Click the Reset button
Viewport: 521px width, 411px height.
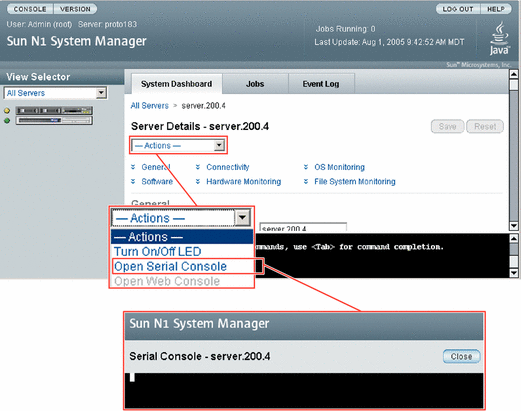click(485, 126)
